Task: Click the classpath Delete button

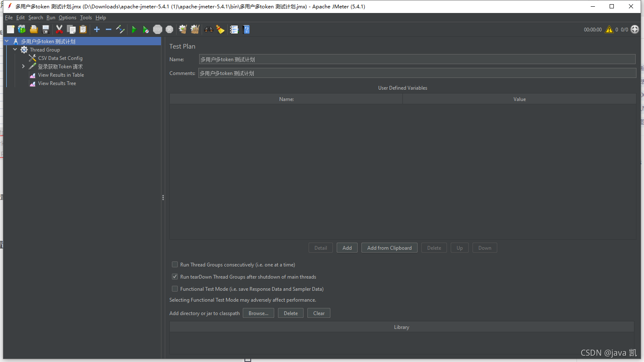Action: 291,313
